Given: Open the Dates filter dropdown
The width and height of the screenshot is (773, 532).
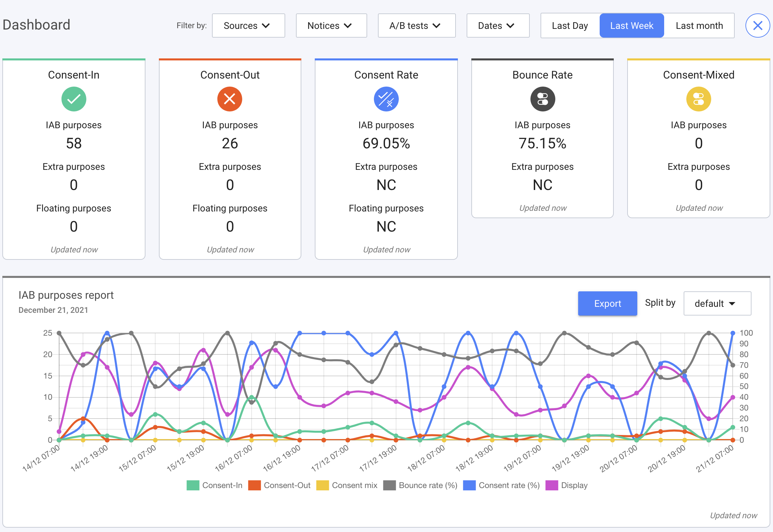Looking at the screenshot, I should (498, 26).
